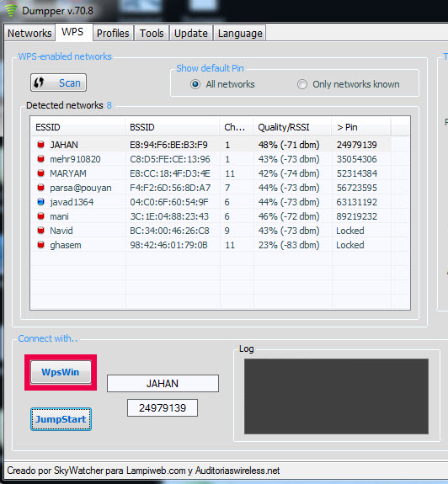The width and height of the screenshot is (448, 484).
Task: Select the JAHAN network row
Action: (x=211, y=145)
